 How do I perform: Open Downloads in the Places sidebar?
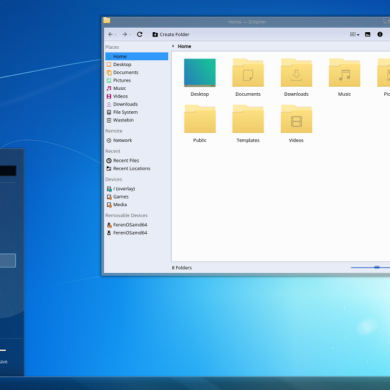point(137,104)
